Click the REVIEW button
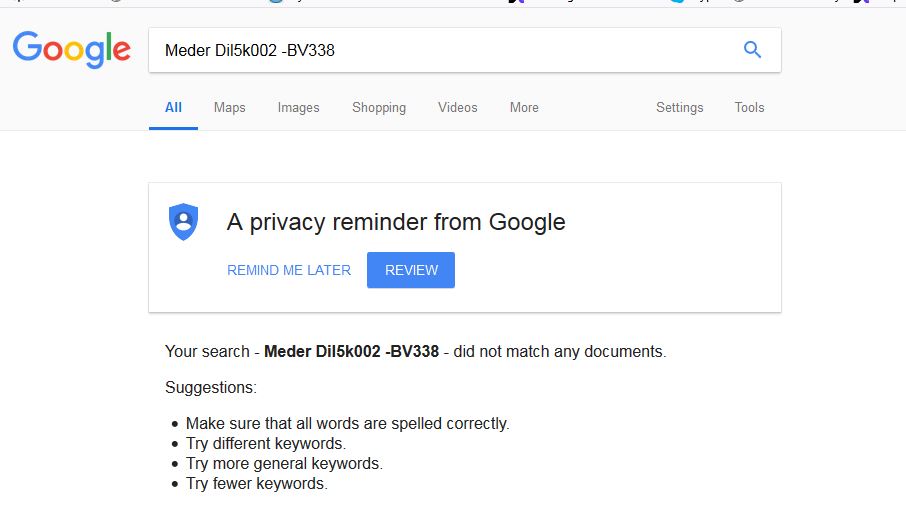This screenshot has width=906, height=531. pyautogui.click(x=411, y=270)
